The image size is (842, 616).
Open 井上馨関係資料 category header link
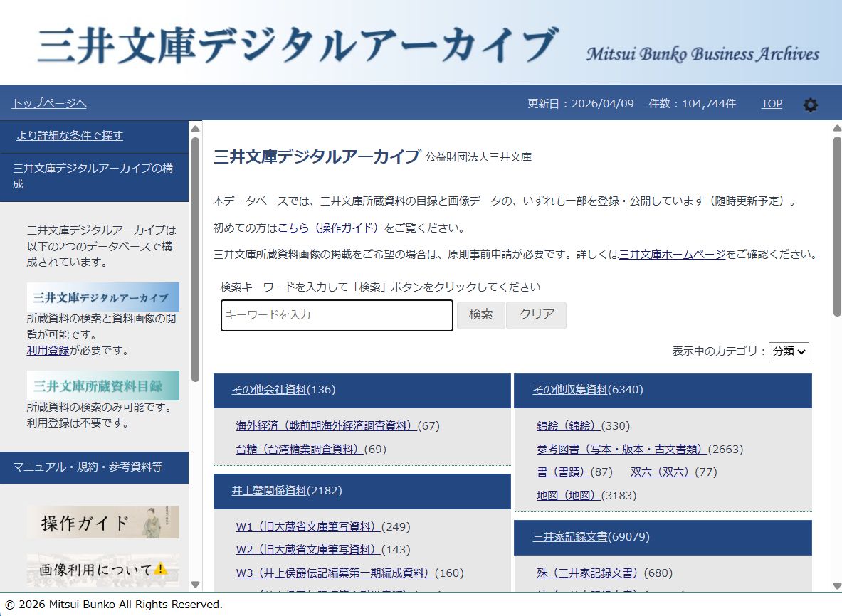[x=269, y=490]
